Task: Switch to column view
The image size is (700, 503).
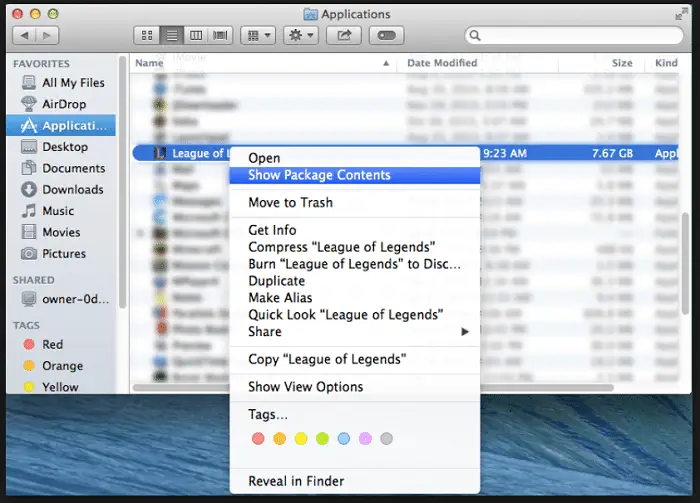Action: click(196, 35)
